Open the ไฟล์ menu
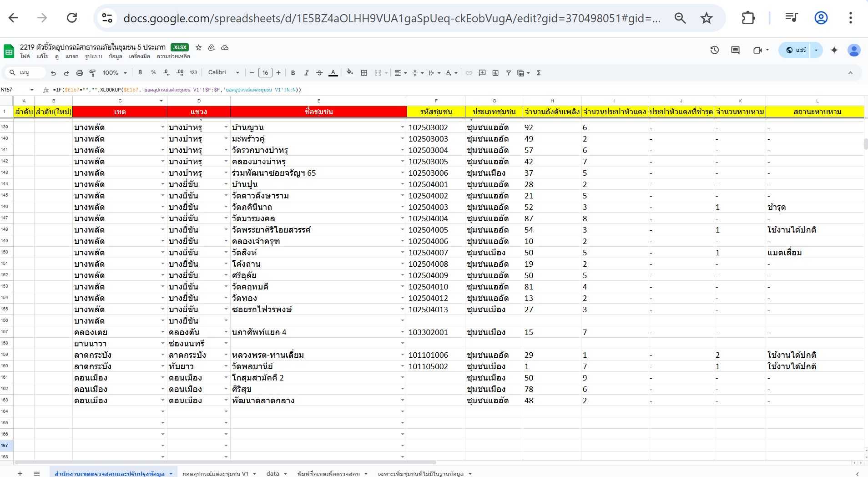 click(x=25, y=56)
